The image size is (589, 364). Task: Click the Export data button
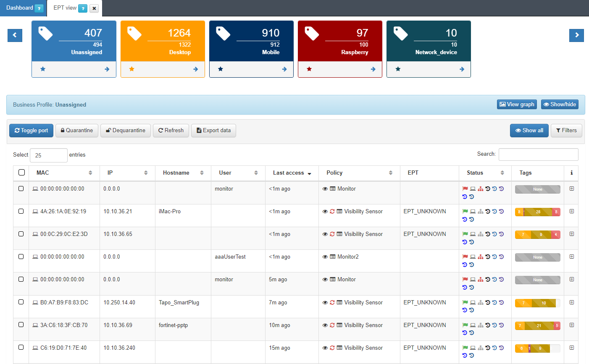click(213, 131)
